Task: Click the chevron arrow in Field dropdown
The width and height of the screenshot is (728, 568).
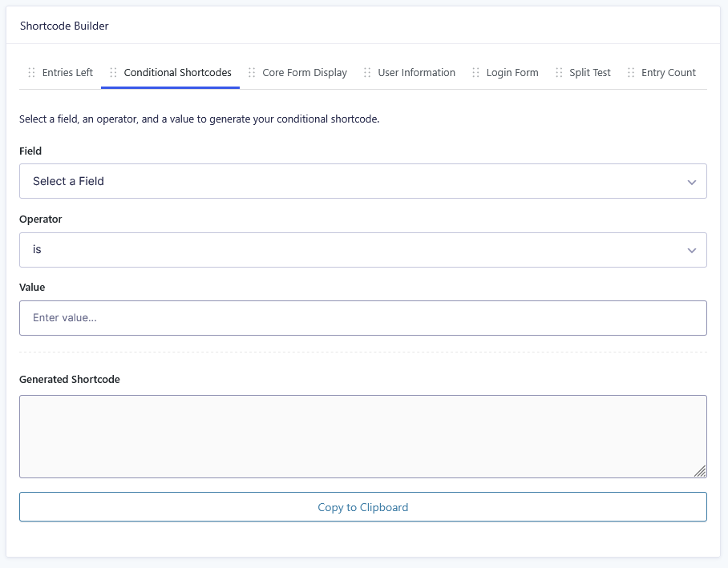Action: point(692,182)
